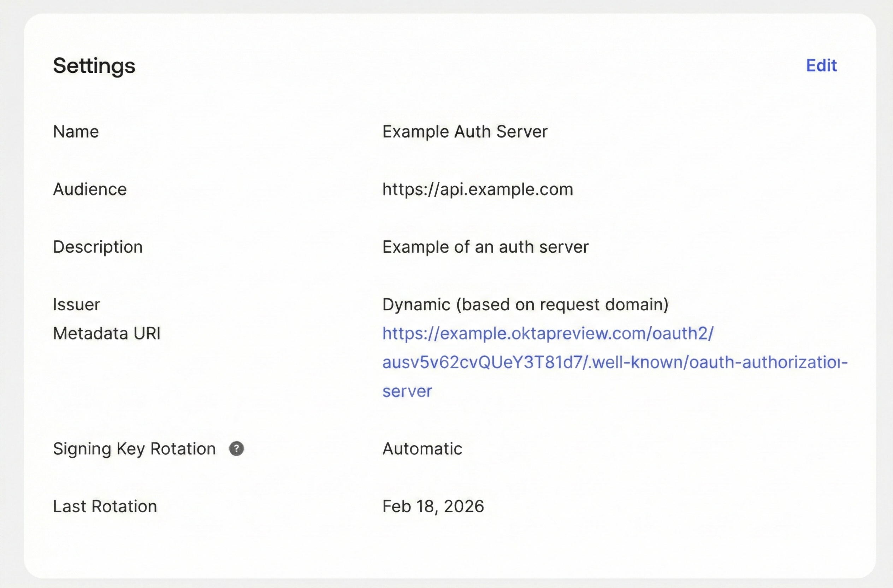The image size is (893, 588).
Task: Click the Signing Key Rotation label
Action: tap(134, 448)
